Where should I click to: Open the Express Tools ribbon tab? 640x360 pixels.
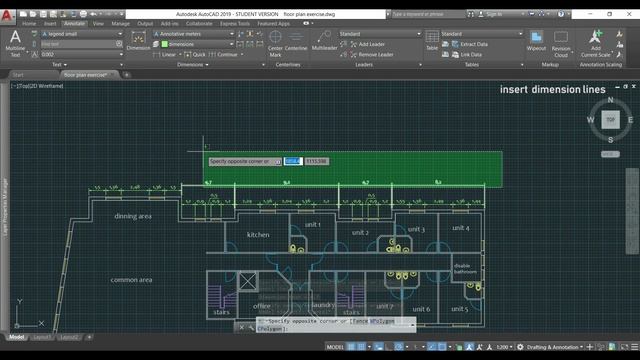[x=235, y=24]
